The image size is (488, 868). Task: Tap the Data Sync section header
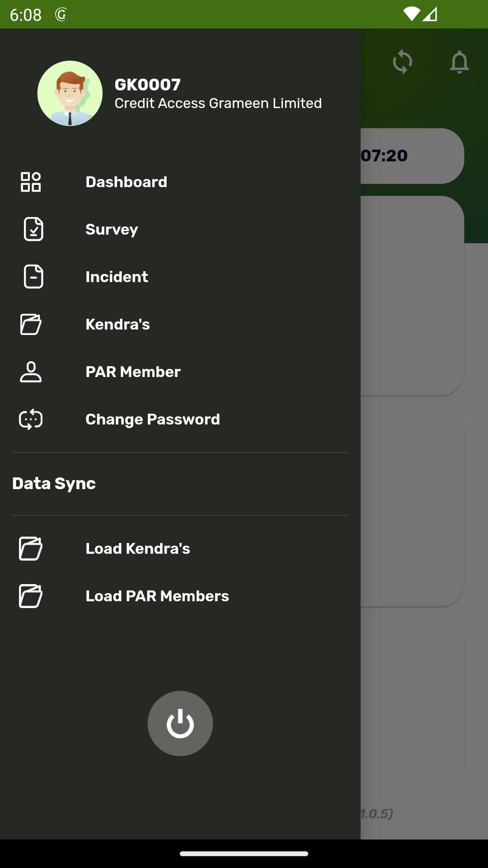54,483
